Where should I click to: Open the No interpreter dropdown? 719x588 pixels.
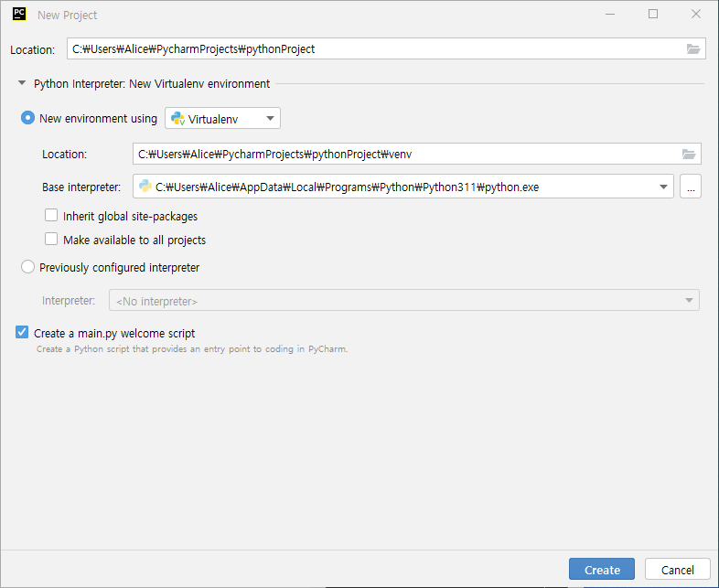click(404, 300)
